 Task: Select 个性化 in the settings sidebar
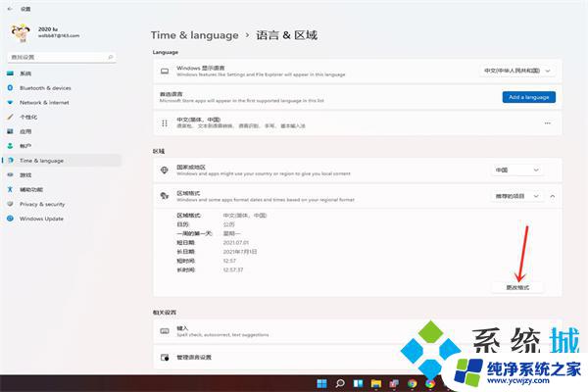tap(27, 117)
